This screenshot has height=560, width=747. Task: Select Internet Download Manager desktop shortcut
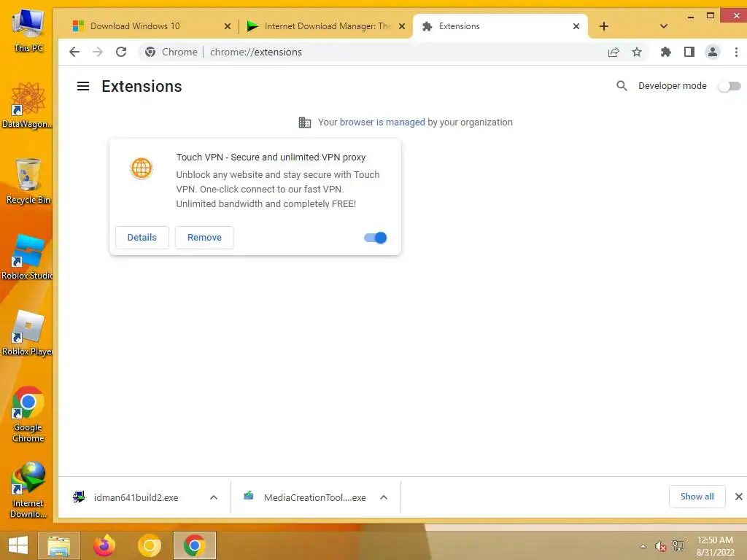click(x=28, y=491)
